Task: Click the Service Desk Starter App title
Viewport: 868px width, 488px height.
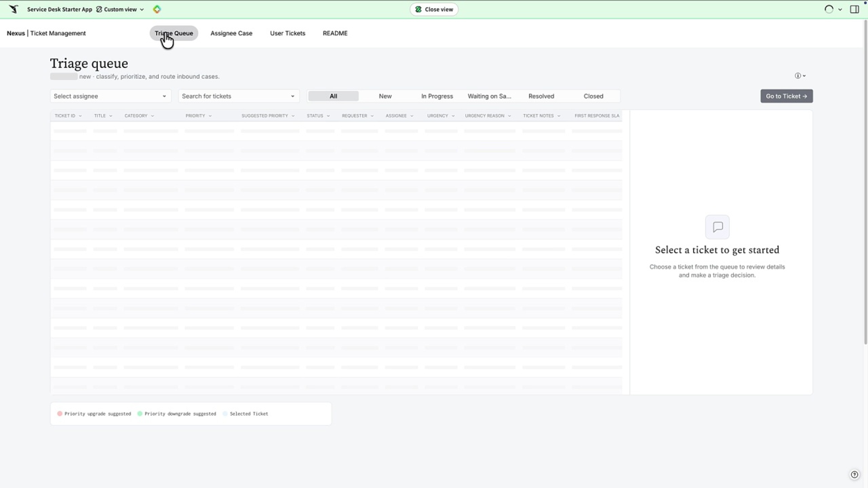Action: 60,9
